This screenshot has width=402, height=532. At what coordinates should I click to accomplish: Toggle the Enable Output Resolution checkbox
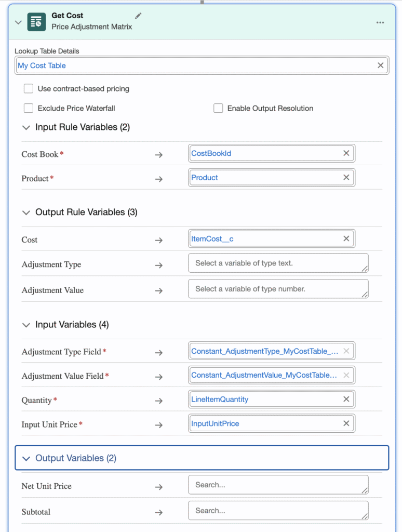click(218, 108)
